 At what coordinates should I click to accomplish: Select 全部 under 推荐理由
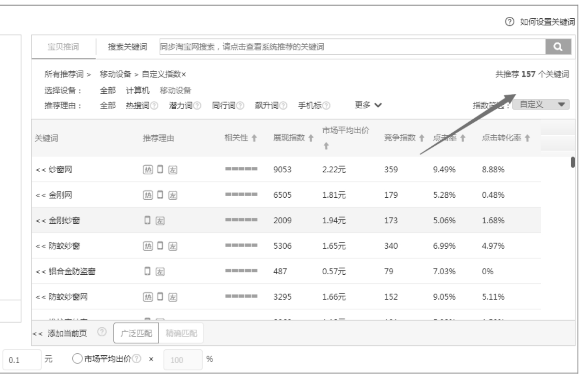108,106
